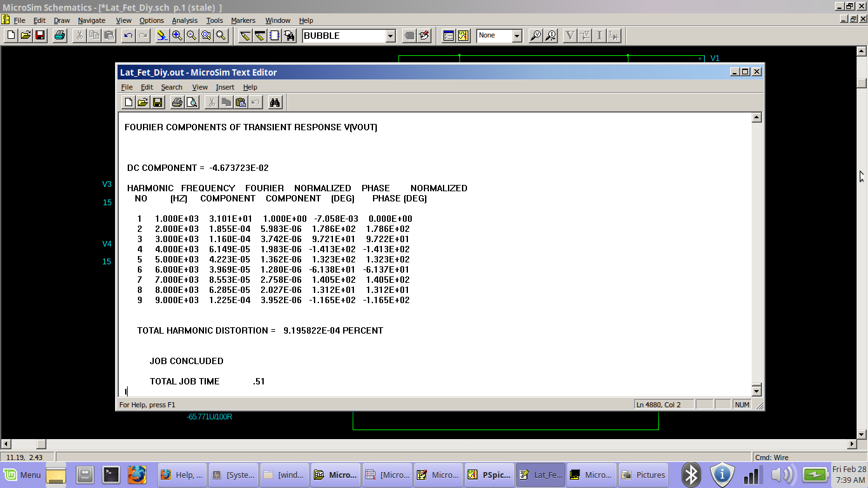This screenshot has width=868, height=488.
Task: Open Analysis menu in Schematics
Action: pyautogui.click(x=185, y=20)
